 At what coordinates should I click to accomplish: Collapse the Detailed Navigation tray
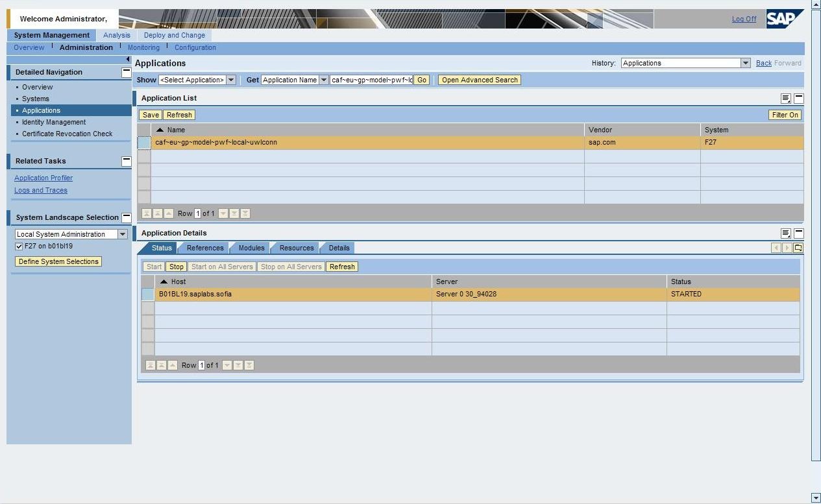tap(127, 73)
